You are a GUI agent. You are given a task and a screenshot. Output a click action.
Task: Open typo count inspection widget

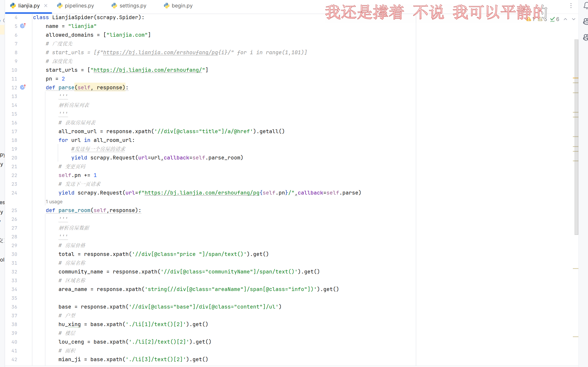(555, 19)
